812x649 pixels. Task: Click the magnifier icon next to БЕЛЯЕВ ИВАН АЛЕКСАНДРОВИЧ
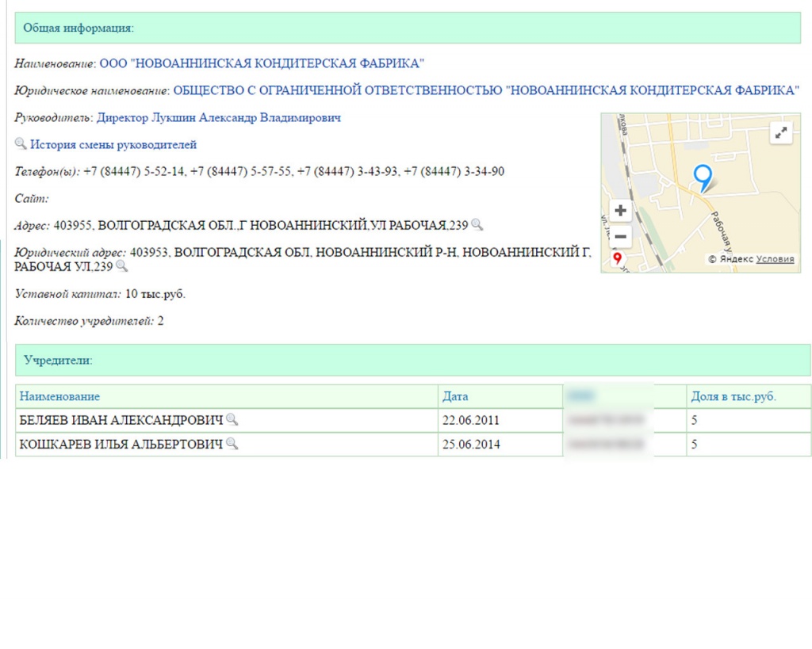[x=232, y=420]
